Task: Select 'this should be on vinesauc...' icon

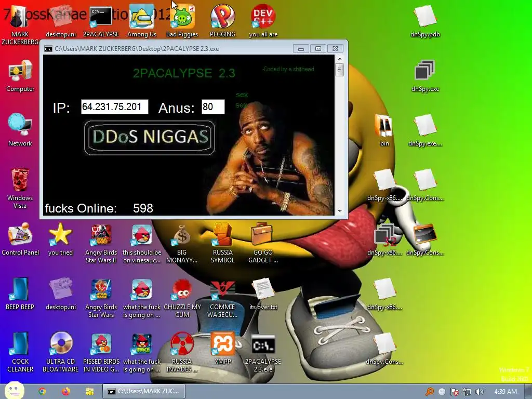Action: [x=141, y=234]
